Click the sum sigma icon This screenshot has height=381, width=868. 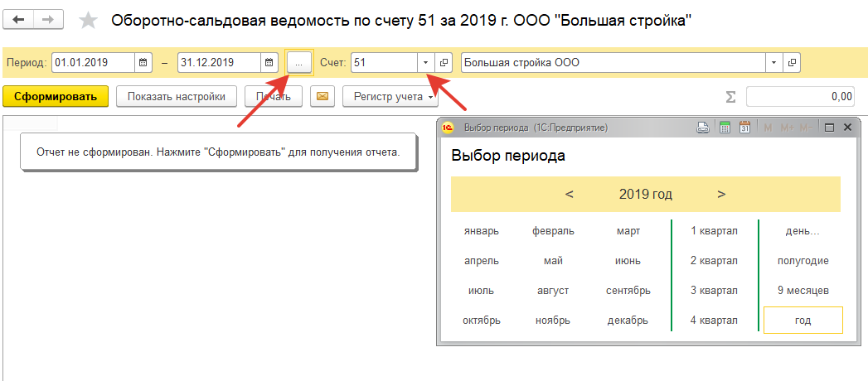pyautogui.click(x=731, y=97)
